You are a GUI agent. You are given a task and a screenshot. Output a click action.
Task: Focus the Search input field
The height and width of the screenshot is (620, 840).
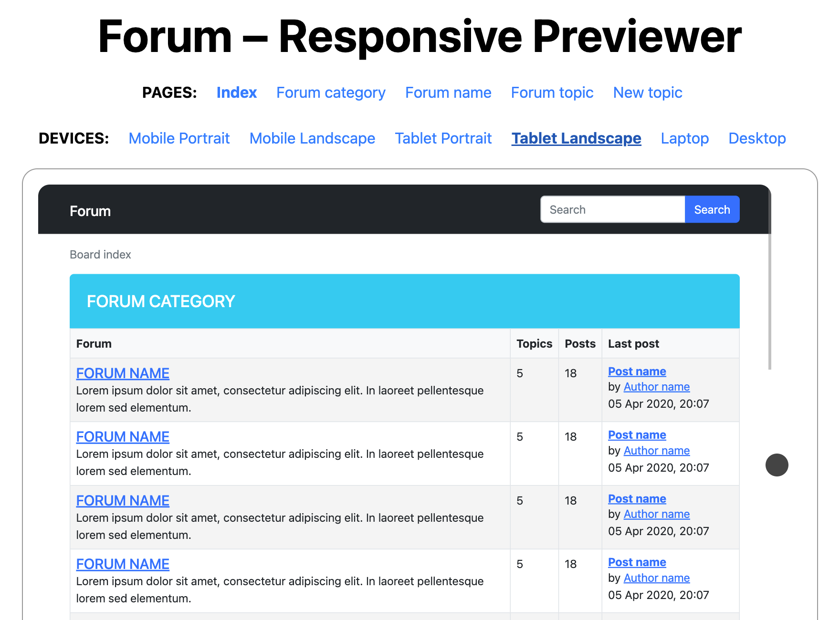point(613,209)
